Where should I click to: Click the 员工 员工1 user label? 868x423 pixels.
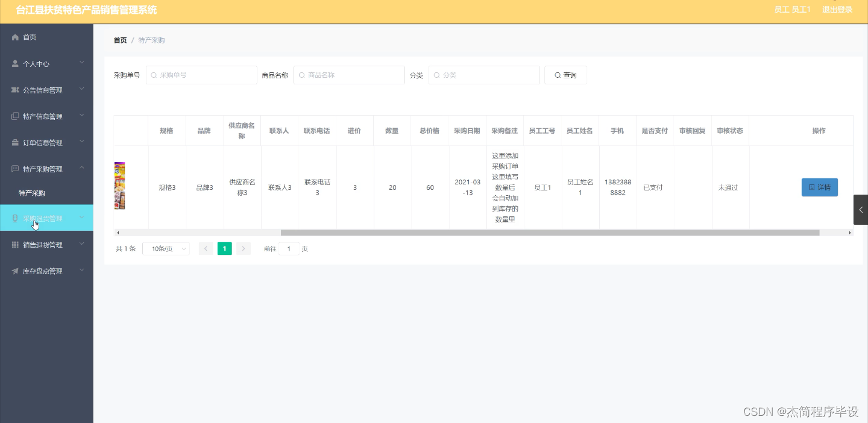coord(792,10)
